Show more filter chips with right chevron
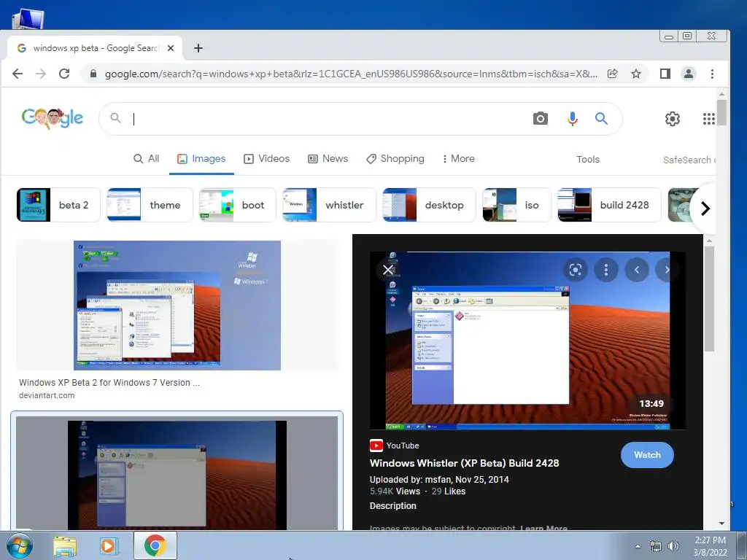The image size is (747, 560). click(x=705, y=208)
